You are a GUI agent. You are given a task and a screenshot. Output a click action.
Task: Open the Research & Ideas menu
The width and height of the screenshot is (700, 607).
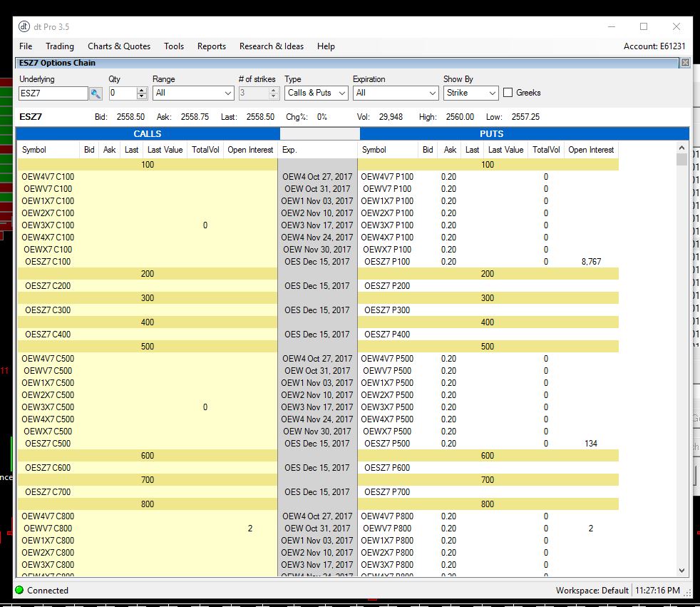272,46
